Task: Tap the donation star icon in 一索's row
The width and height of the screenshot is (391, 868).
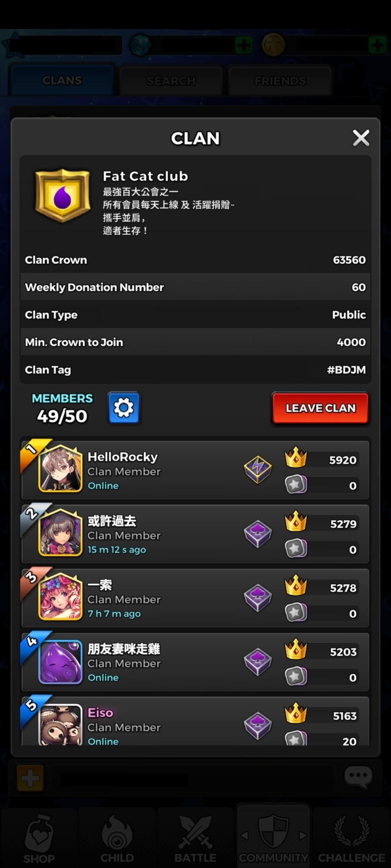Action: (x=296, y=612)
